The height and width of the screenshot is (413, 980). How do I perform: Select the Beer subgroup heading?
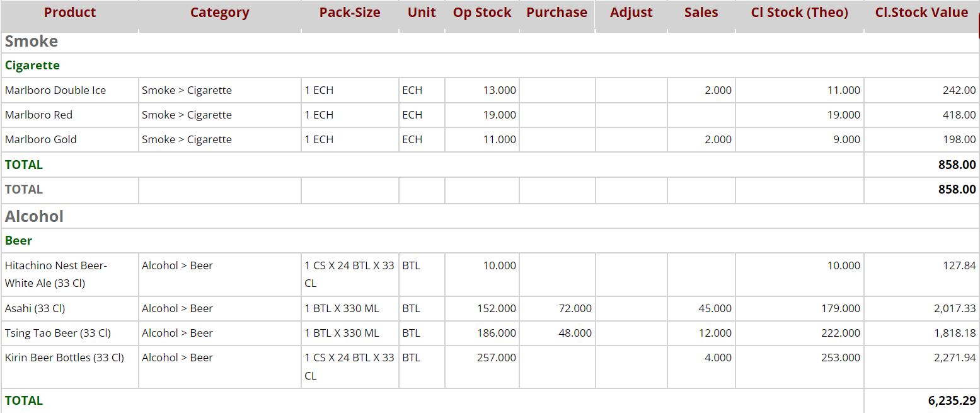18,241
